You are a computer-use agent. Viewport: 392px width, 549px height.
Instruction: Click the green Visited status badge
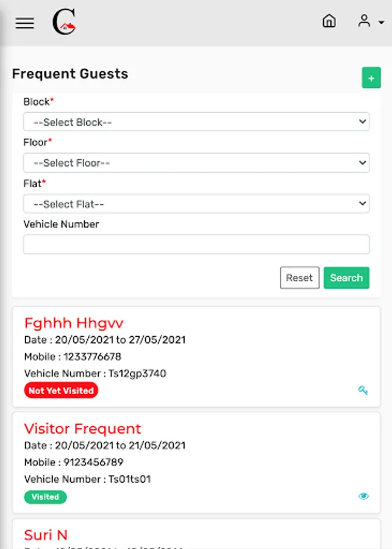click(45, 497)
